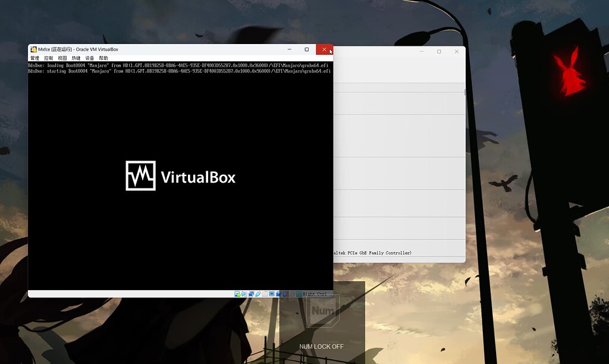
Task: Click the video recording indicator icon
Action: 278,293
